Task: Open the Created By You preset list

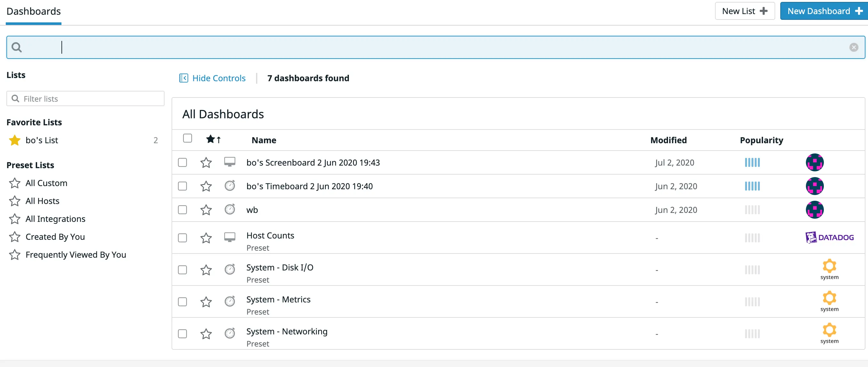Action: (x=55, y=237)
